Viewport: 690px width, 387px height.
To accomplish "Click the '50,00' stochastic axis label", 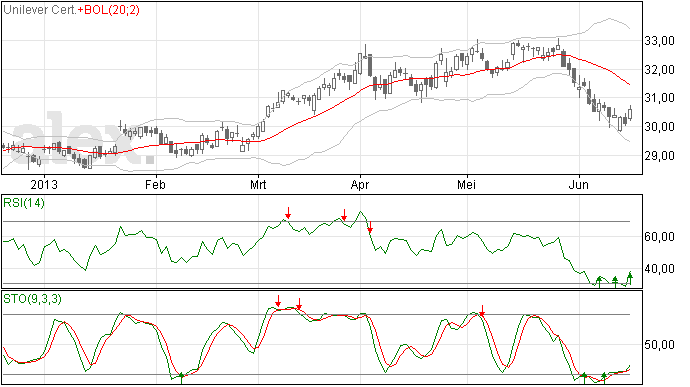I will (659, 345).
